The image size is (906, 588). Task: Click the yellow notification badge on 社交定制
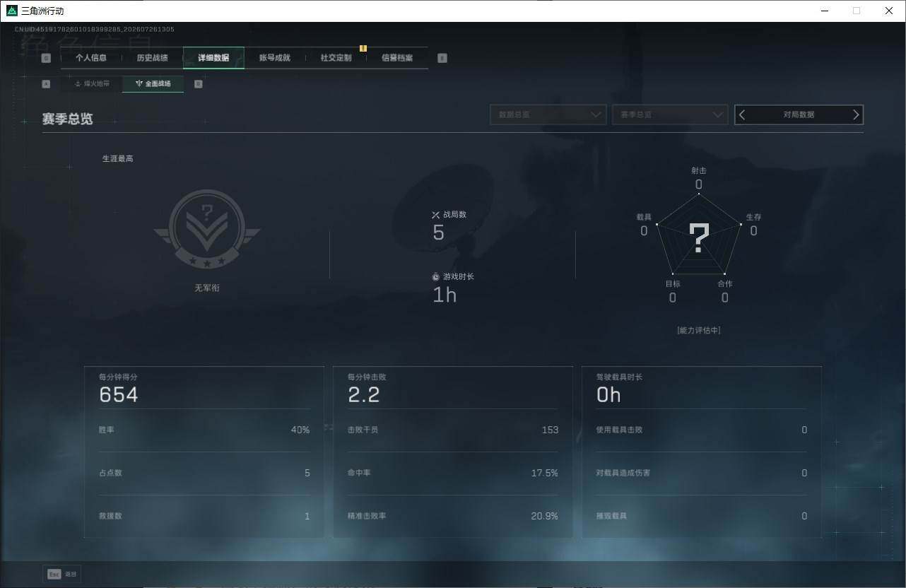[363, 48]
